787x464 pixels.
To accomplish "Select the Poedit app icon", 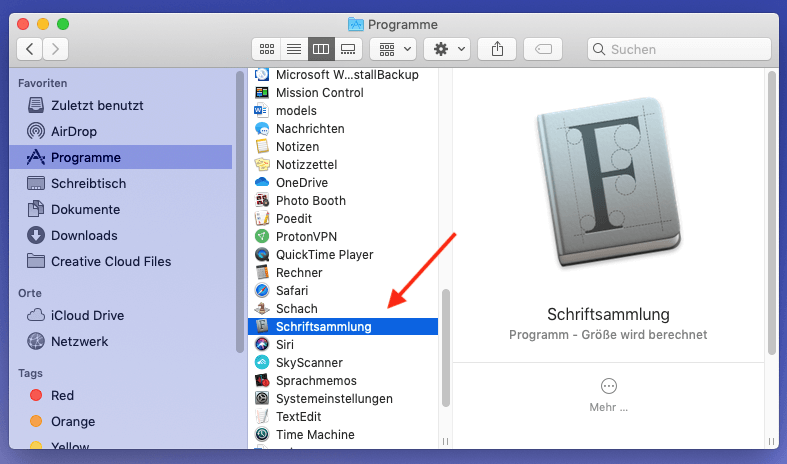I will [x=262, y=218].
